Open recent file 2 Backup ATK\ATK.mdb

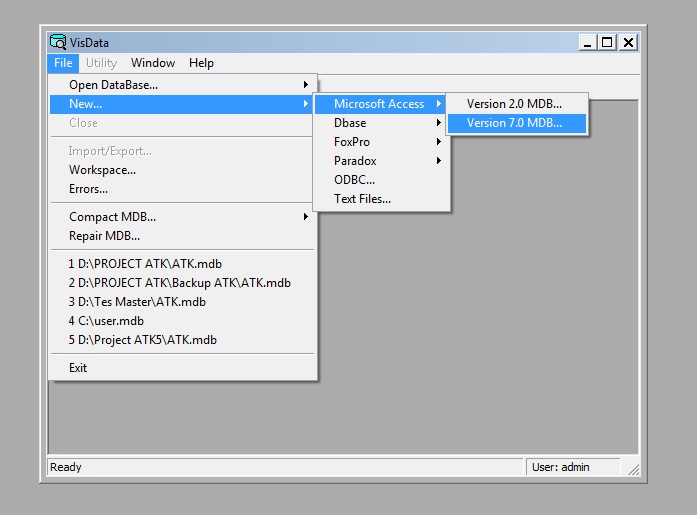183,283
